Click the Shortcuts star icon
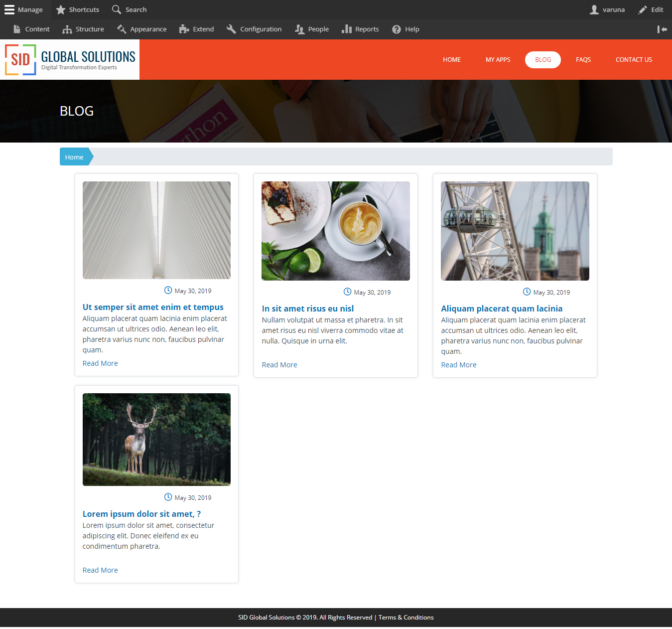The width and height of the screenshot is (672, 629). click(x=60, y=9)
